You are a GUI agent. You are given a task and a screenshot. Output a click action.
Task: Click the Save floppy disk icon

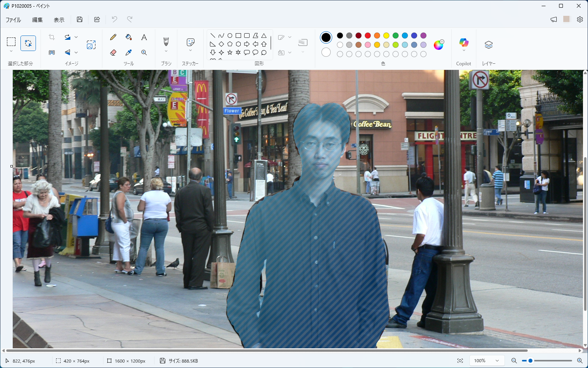click(80, 19)
